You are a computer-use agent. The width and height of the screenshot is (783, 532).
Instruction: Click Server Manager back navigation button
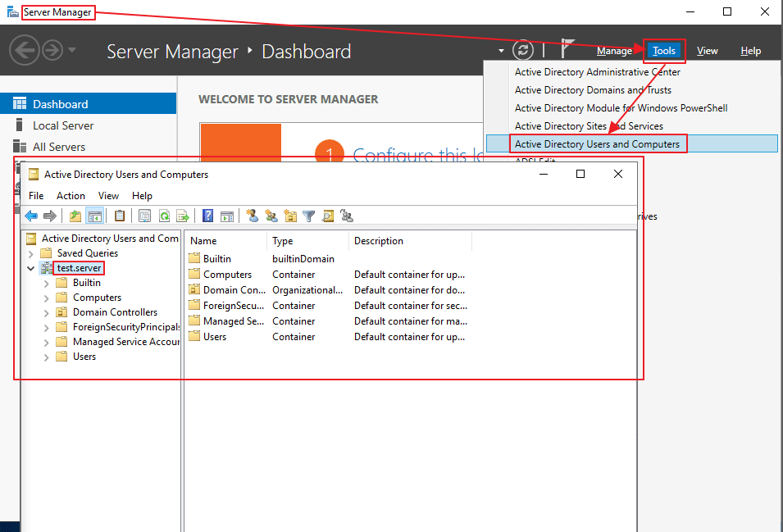[24, 50]
